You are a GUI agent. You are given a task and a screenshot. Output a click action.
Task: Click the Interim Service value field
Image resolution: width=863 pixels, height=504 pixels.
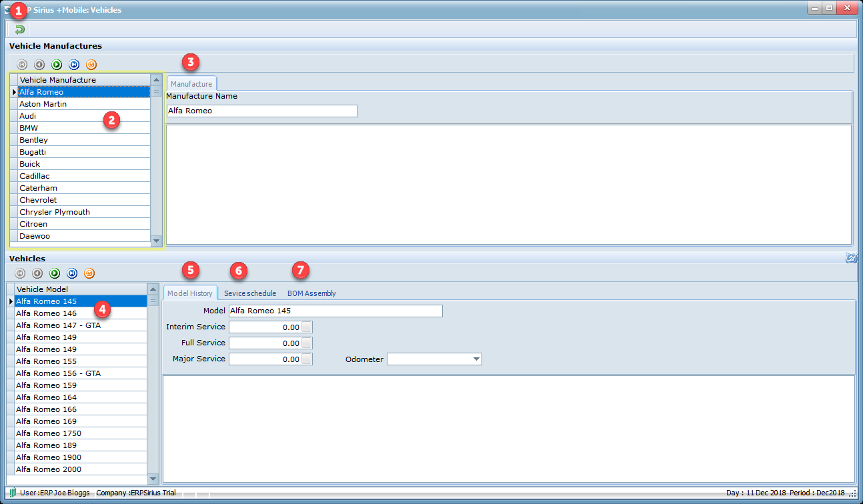[x=265, y=327]
